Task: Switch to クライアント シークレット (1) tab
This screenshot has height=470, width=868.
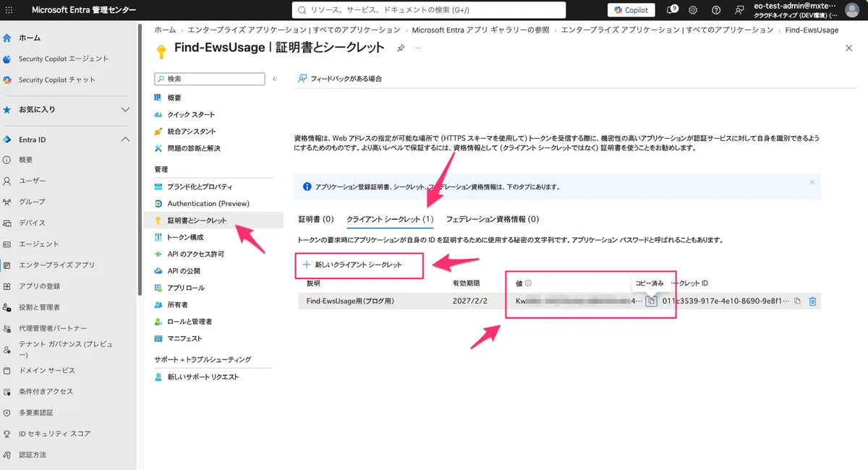Action: click(390, 219)
